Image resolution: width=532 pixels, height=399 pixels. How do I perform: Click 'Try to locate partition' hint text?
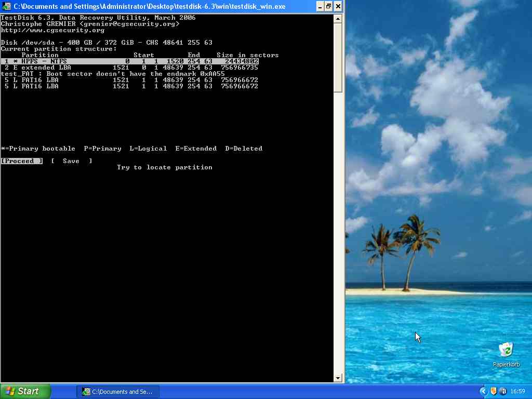165,167
